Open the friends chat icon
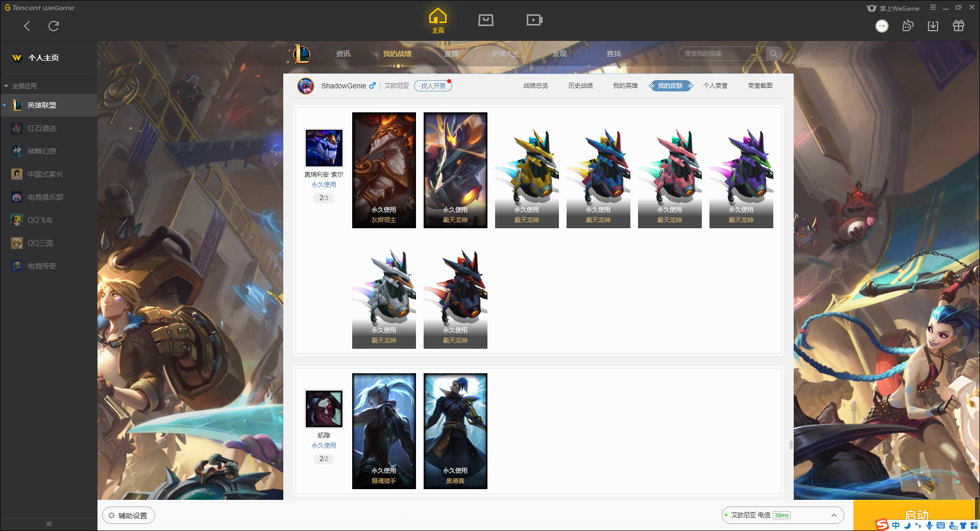Screen dimensions: 980x531 point(908,26)
